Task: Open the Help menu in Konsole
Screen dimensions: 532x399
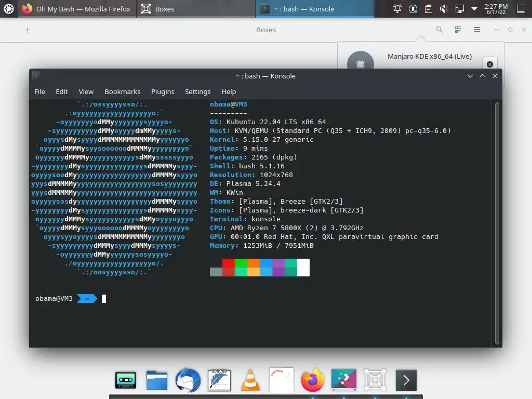Action: 229,91
